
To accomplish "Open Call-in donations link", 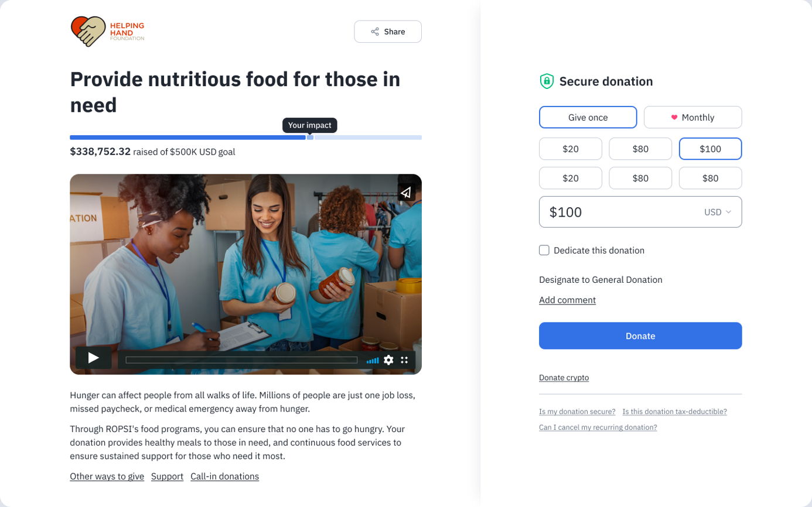I will (224, 477).
